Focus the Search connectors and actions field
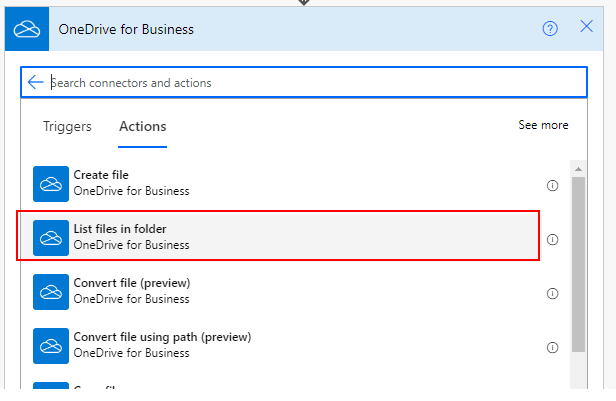The height and width of the screenshot is (401, 616). tap(300, 83)
